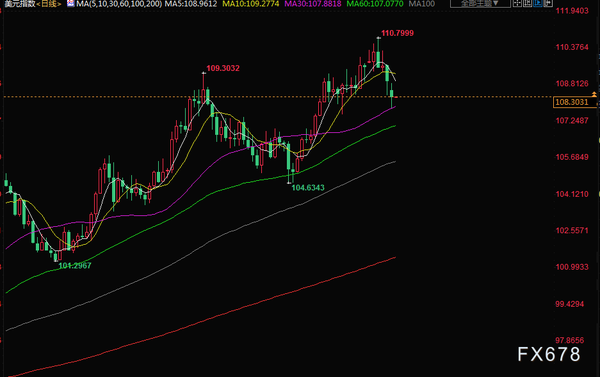Click the current price tag 108.3031

(x=572, y=102)
